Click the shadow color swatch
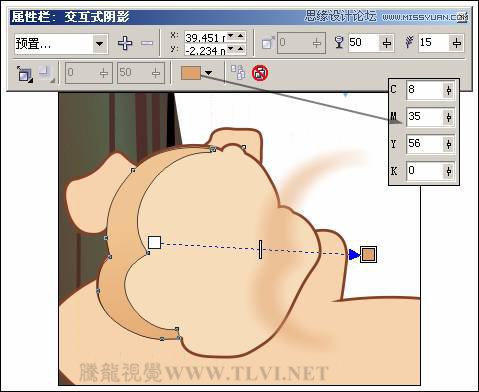This screenshot has width=479, height=392. tap(191, 73)
